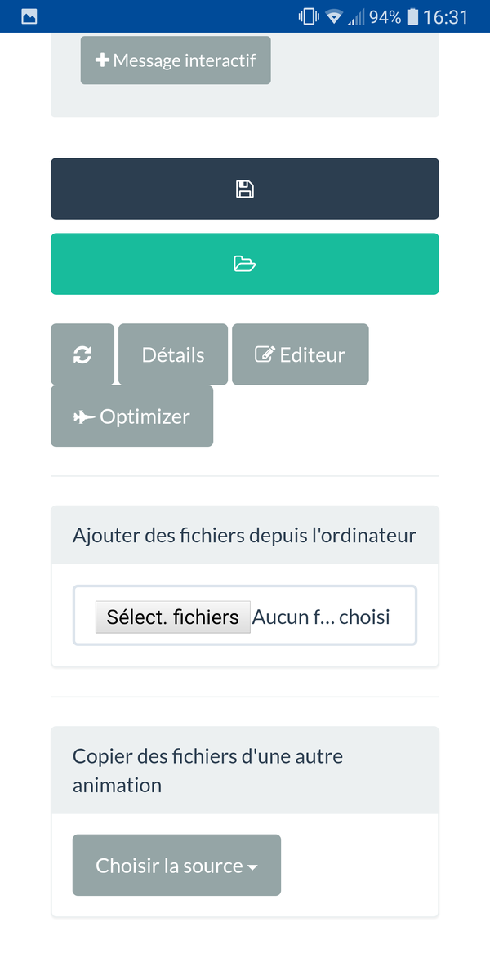Click the caret arrow beside Choisir la source

252,867
